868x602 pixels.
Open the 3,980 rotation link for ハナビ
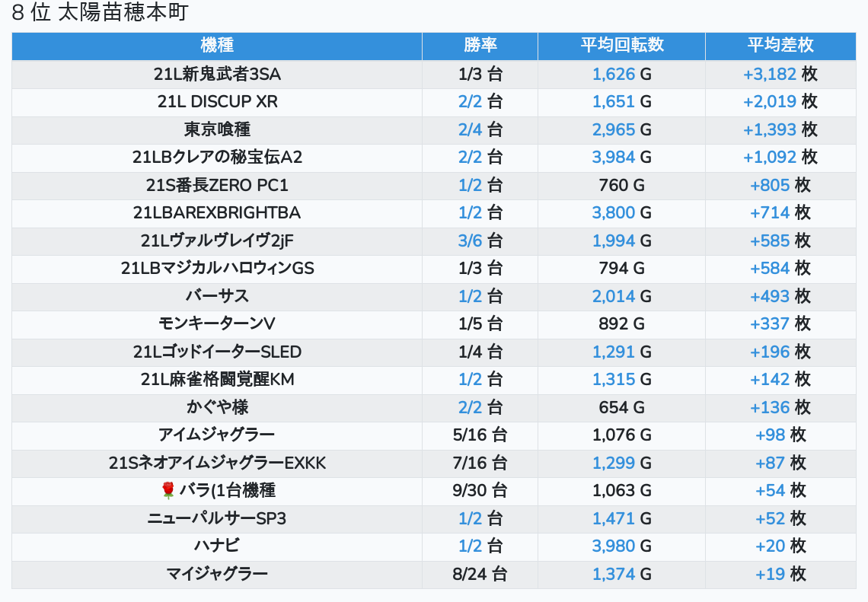(613, 546)
